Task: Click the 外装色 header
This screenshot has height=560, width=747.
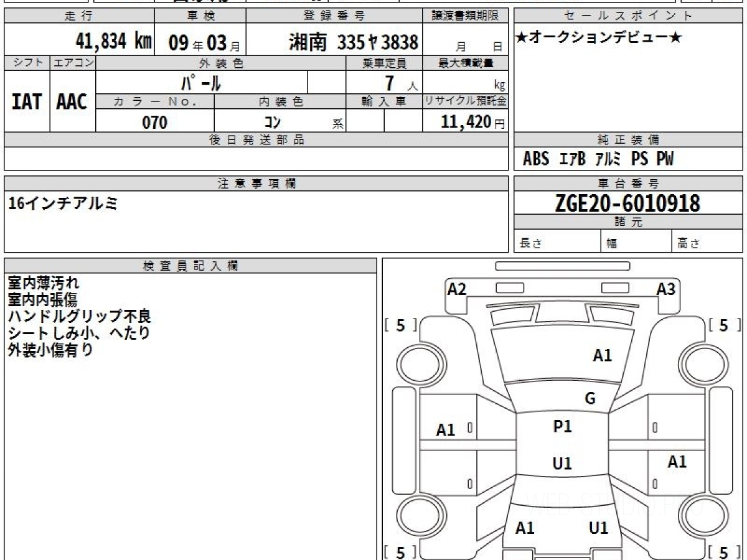Action: click(x=221, y=63)
